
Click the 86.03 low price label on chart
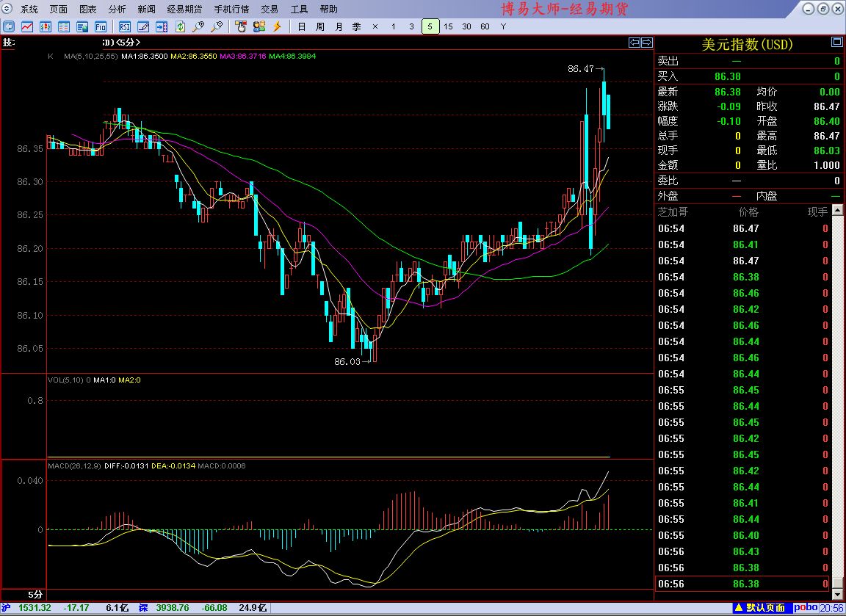347,361
